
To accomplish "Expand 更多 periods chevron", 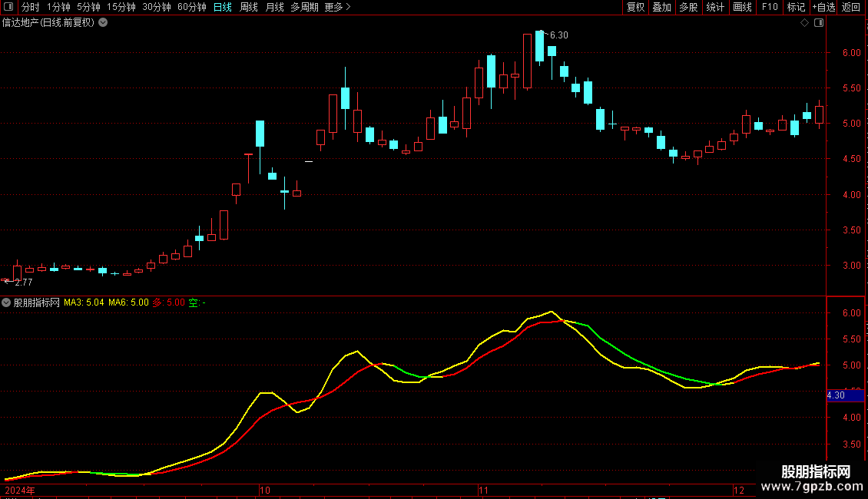I will click(x=348, y=7).
